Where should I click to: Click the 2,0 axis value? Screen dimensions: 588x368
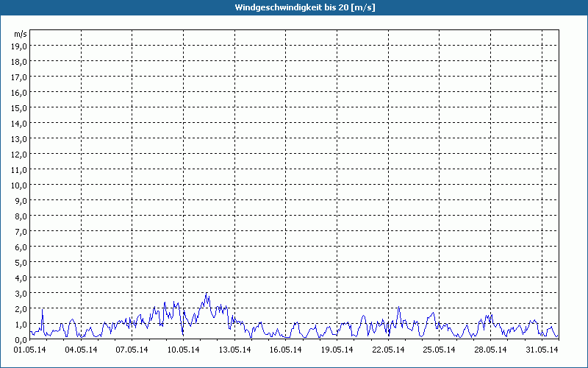(x=21, y=308)
